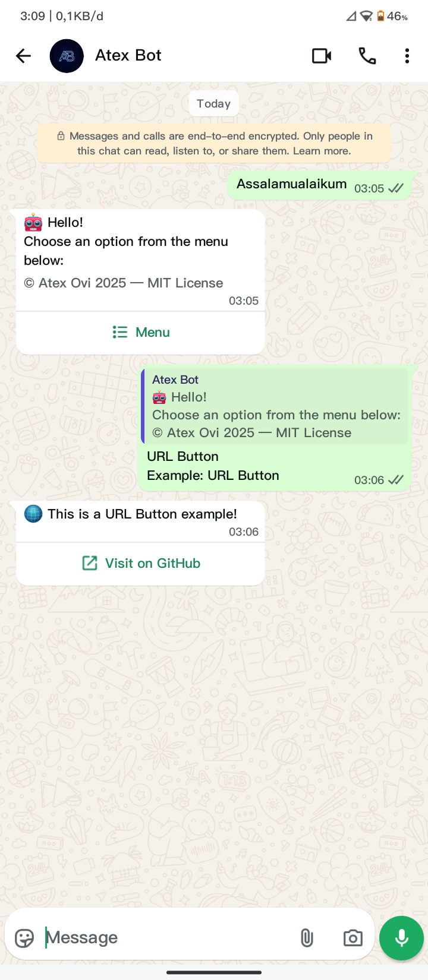428x980 pixels.
Task: Tap the Hello menu message from bot
Action: 141,260
